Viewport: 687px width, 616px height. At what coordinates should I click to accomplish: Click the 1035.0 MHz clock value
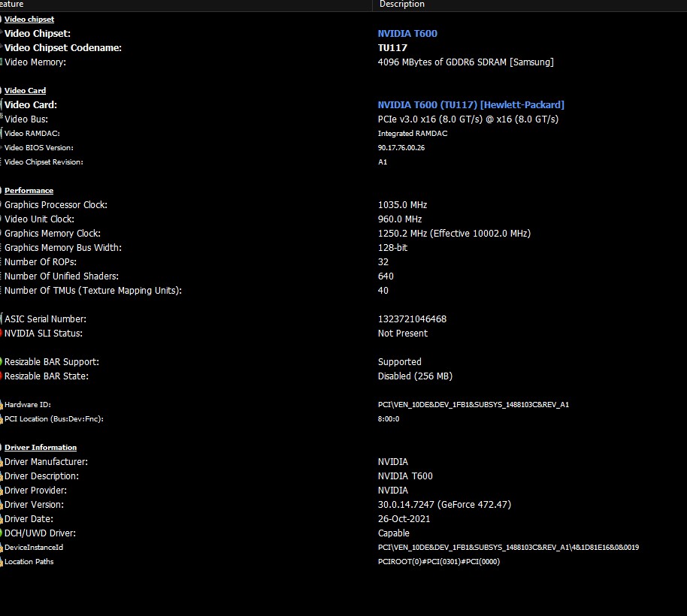click(402, 205)
